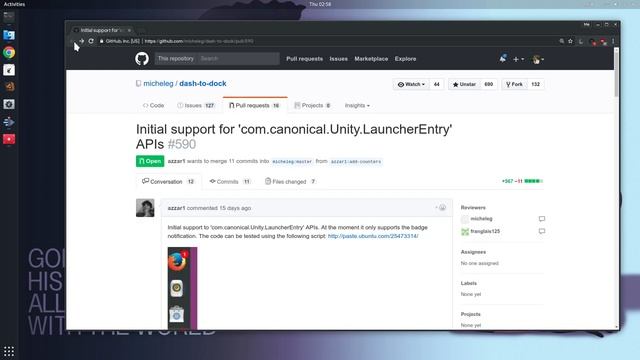Screen dimensions: 640x360
Task: Open the Chrome three-dot menu
Action: [x=613, y=41]
